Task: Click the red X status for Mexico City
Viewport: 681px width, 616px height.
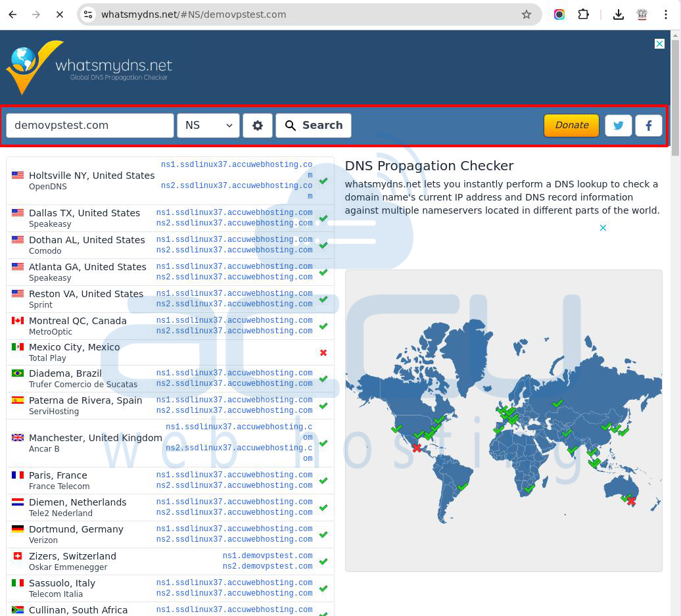Action: 323,353
